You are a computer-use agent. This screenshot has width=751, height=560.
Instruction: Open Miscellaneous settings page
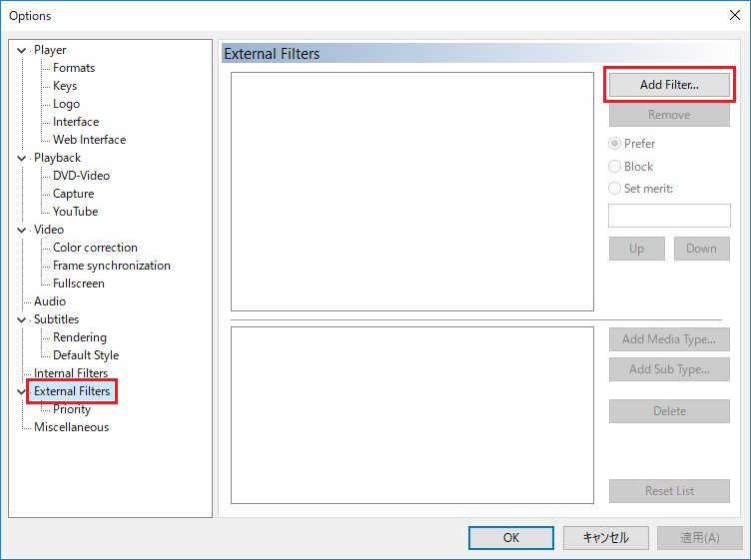[71, 427]
